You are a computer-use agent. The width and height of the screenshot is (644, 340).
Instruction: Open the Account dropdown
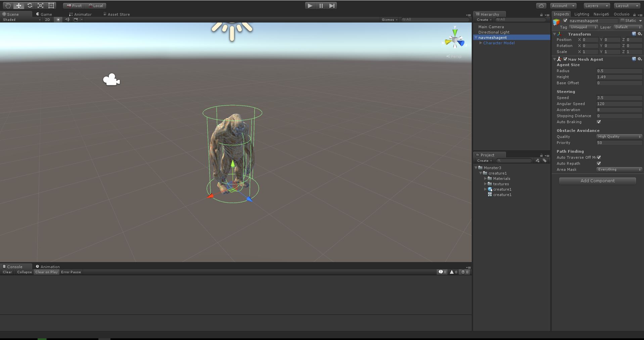pos(563,6)
